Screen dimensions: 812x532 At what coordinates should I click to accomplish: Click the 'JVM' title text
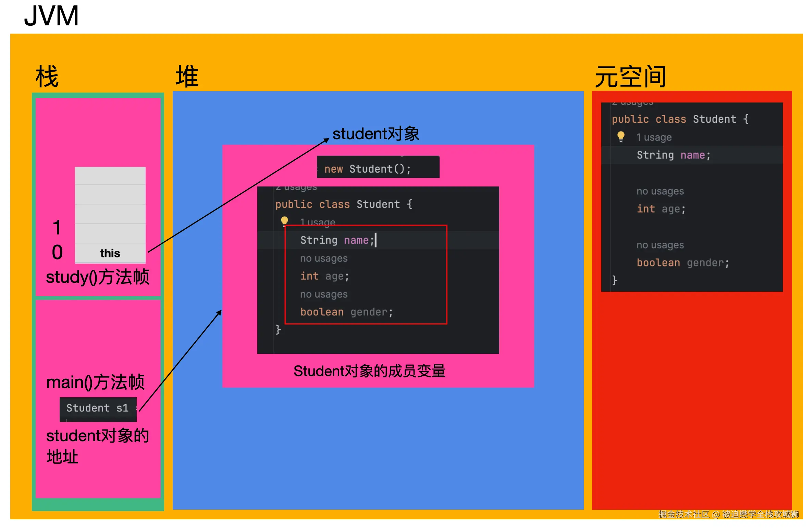click(x=51, y=16)
